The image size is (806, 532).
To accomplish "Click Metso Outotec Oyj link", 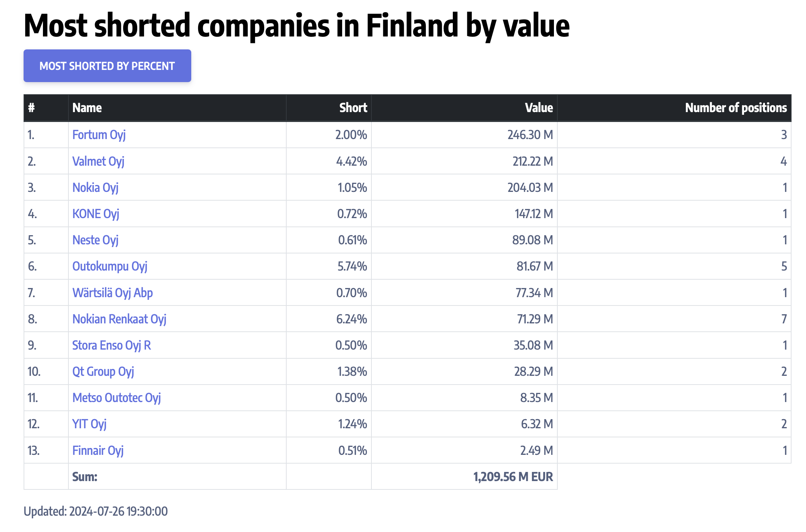I will [116, 397].
